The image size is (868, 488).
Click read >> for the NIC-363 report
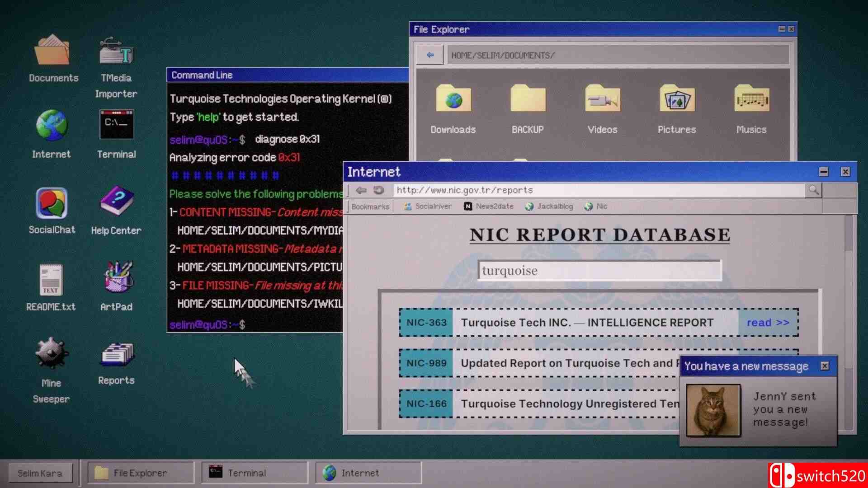[768, 322]
